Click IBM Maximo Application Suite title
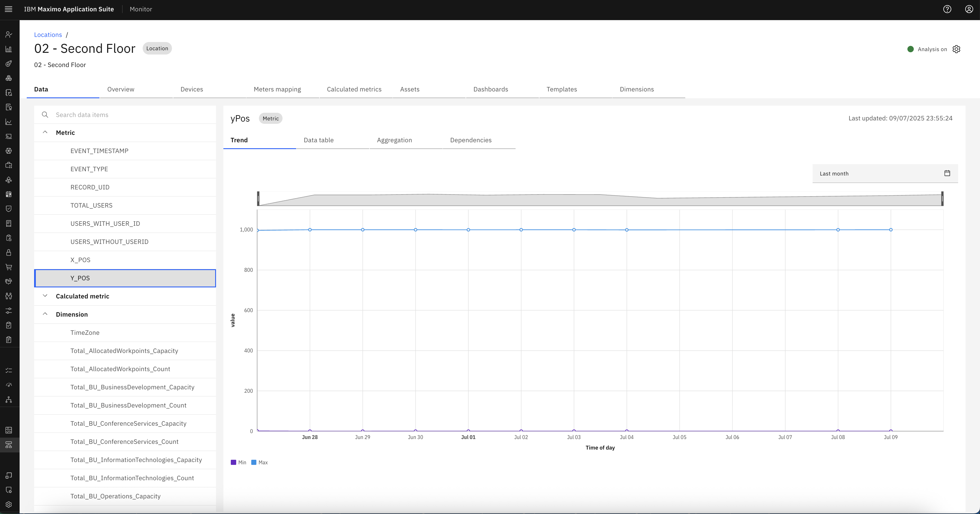980x514 pixels. pos(69,9)
